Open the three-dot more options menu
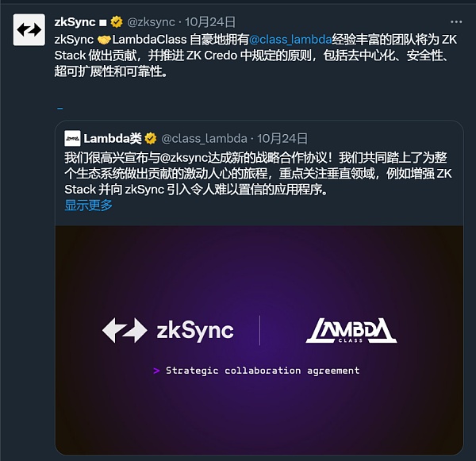This screenshot has width=476, height=461. 456,22
